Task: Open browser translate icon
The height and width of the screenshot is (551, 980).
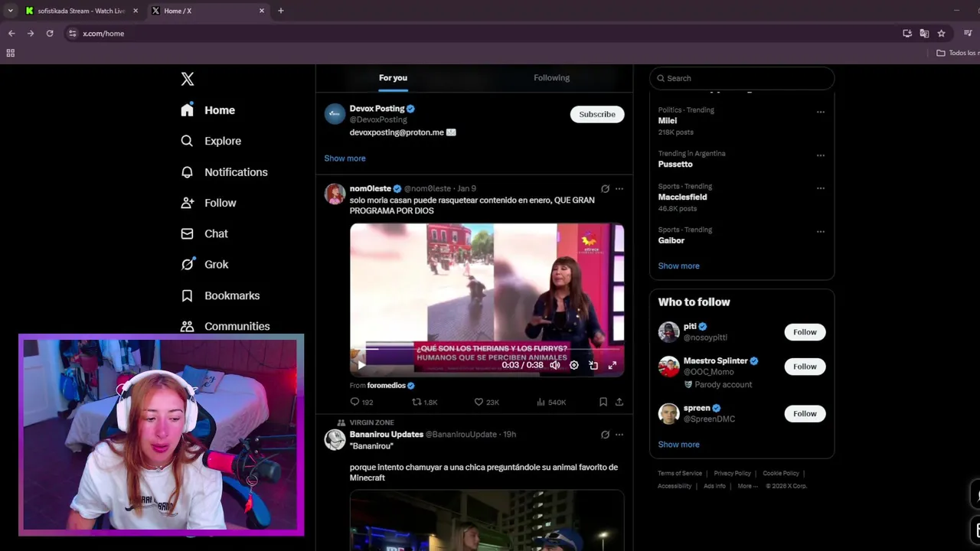Action: click(924, 34)
